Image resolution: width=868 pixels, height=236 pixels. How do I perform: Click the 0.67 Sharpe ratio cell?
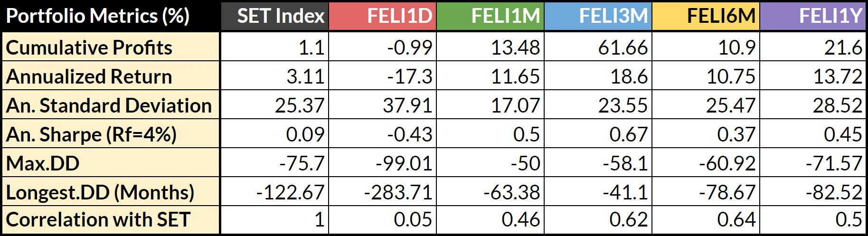[598, 134]
